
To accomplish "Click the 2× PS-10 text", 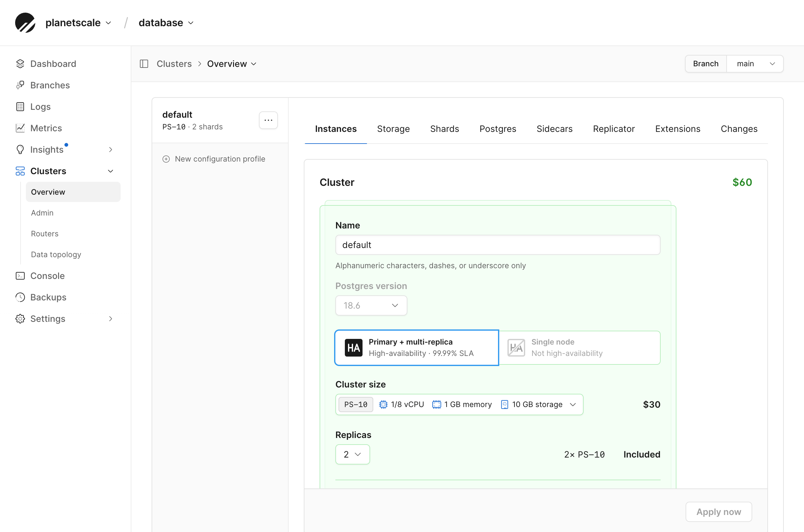I will pos(584,454).
